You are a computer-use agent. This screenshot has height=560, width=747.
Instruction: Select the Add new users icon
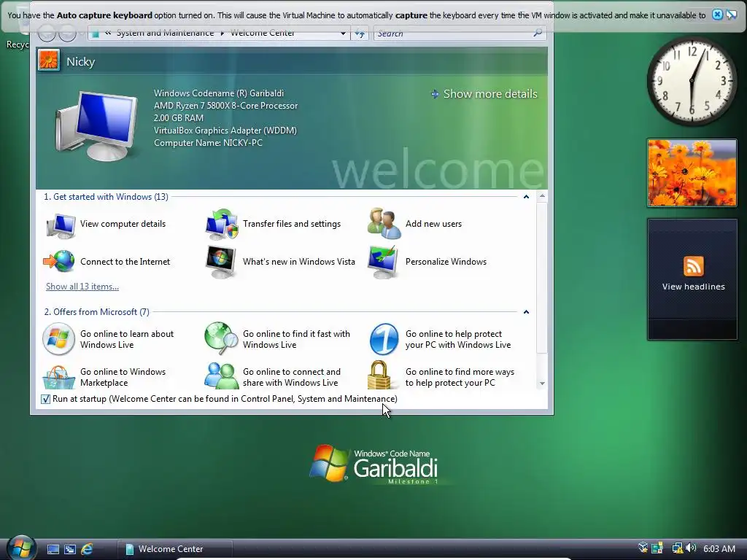tap(384, 223)
